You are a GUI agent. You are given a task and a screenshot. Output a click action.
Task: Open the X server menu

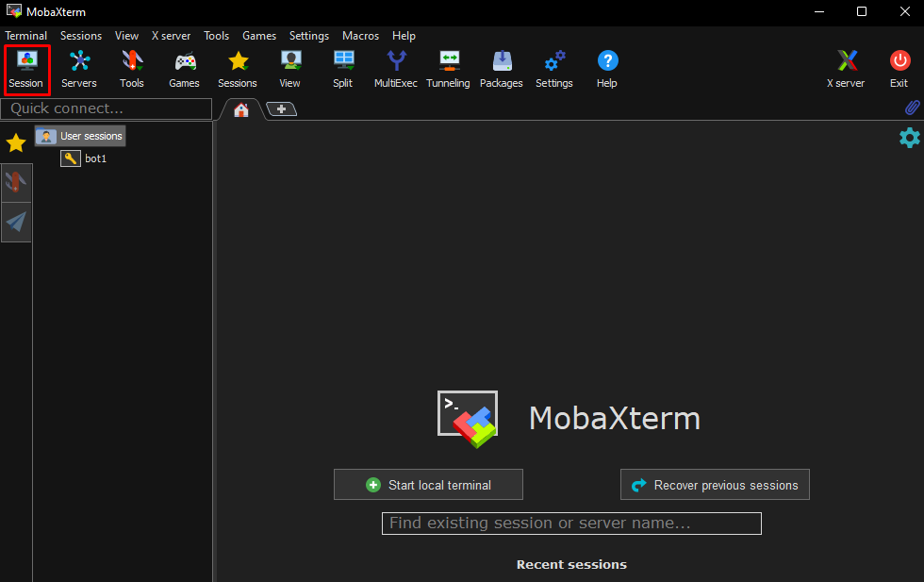tap(171, 36)
